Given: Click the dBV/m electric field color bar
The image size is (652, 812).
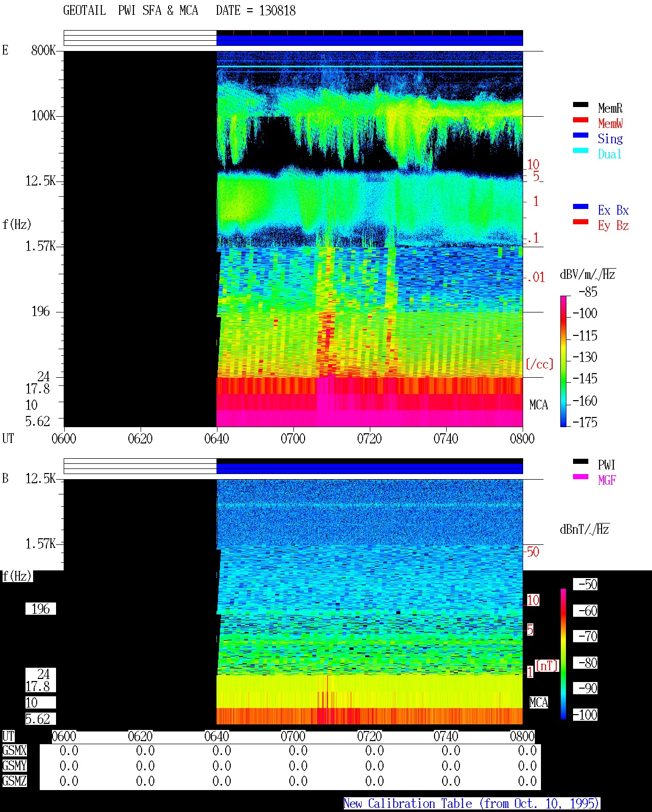Looking at the screenshot, I should pos(563,361).
